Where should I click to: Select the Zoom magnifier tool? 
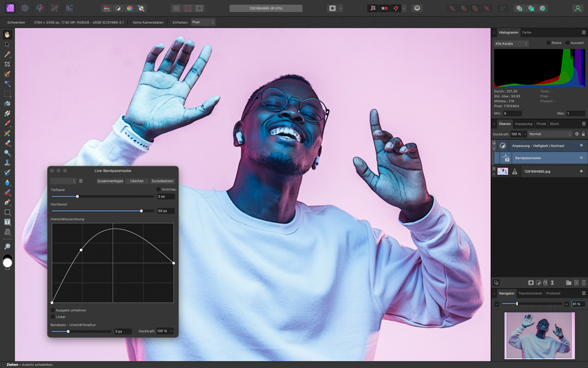click(x=8, y=246)
